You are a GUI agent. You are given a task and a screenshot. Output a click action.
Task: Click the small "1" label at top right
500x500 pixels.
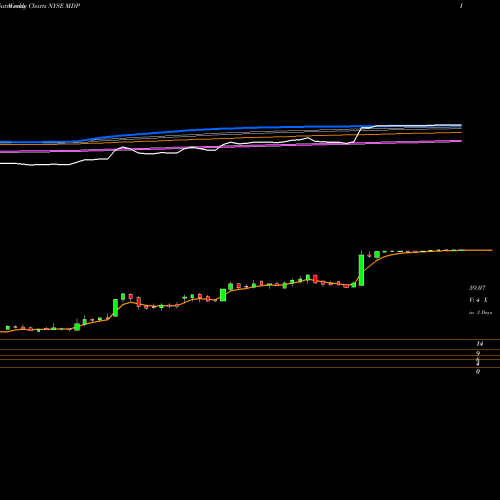coord(461,6)
